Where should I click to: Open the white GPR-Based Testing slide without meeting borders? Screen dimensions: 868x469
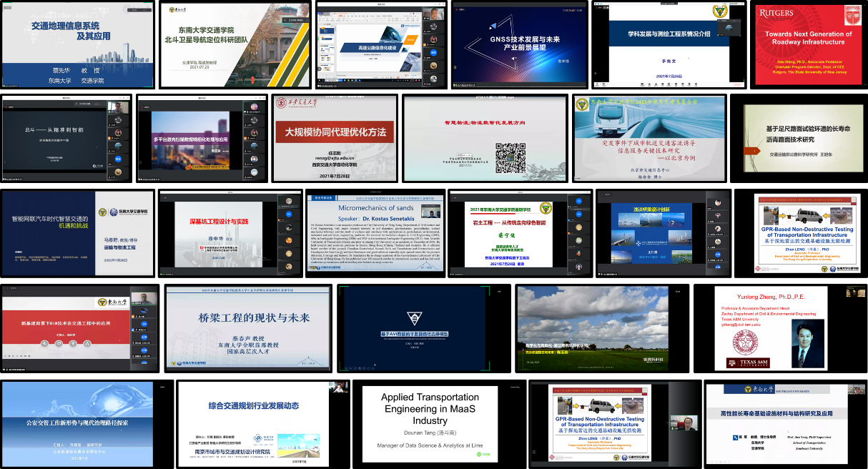point(801,234)
